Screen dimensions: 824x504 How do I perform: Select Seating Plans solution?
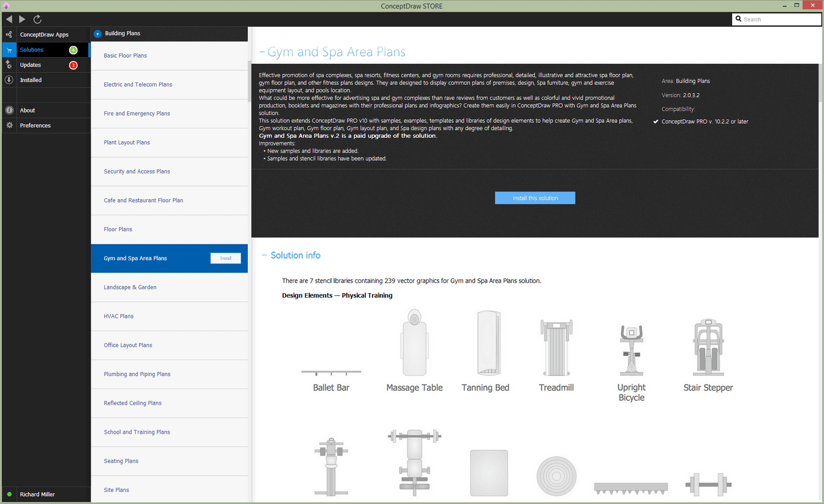coord(169,461)
